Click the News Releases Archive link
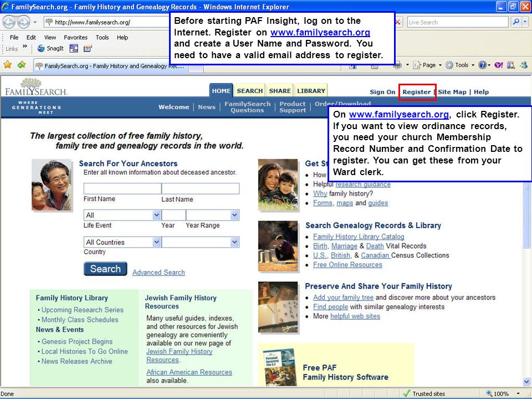 tap(76, 361)
